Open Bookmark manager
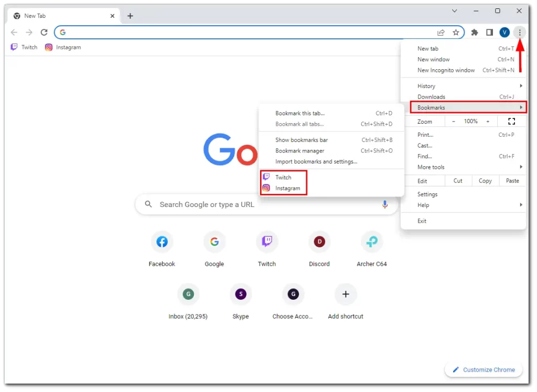Viewport: 537px width, 392px height. click(331, 150)
